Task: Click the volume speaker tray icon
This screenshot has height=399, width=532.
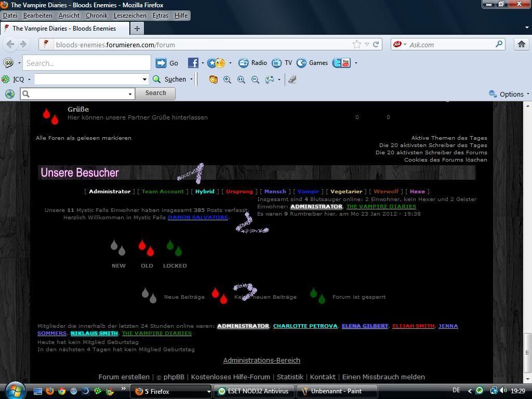Action: pyautogui.click(x=503, y=391)
